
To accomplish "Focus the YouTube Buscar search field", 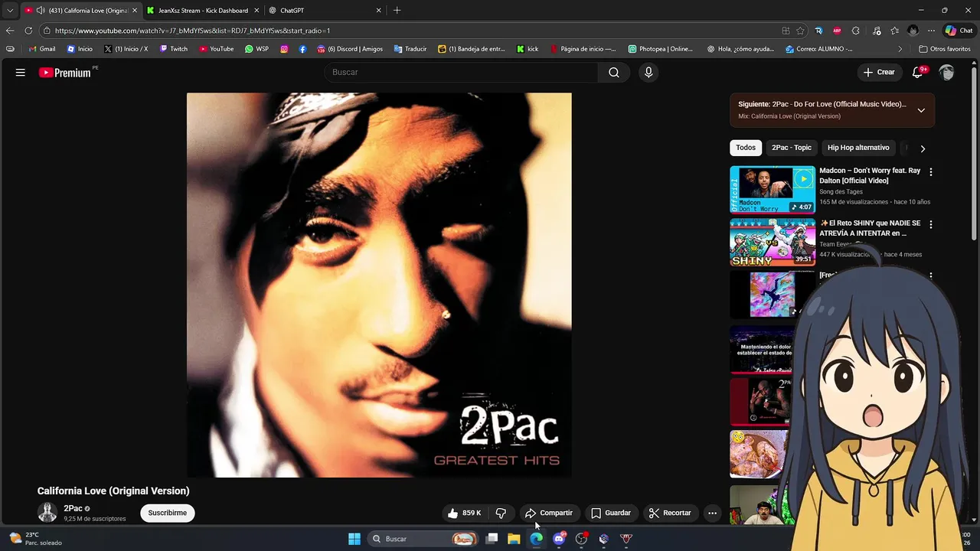I will (x=462, y=72).
